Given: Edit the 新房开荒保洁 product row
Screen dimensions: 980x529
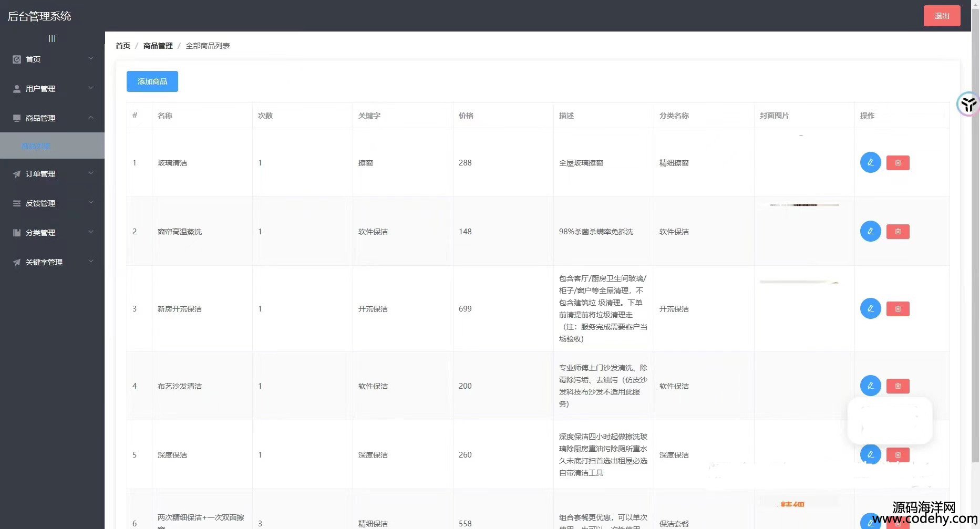Looking at the screenshot, I should click(x=870, y=308).
